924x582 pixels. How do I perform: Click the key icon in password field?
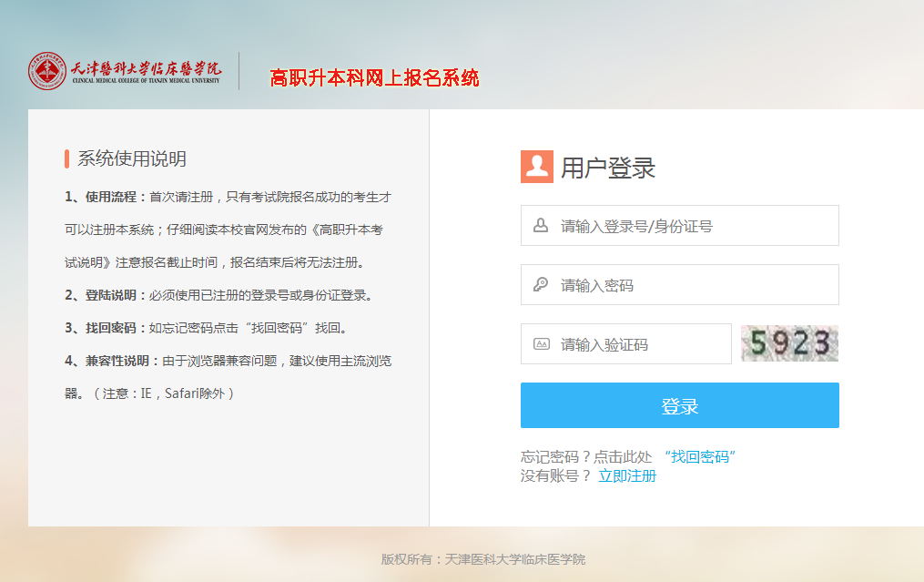coord(541,284)
